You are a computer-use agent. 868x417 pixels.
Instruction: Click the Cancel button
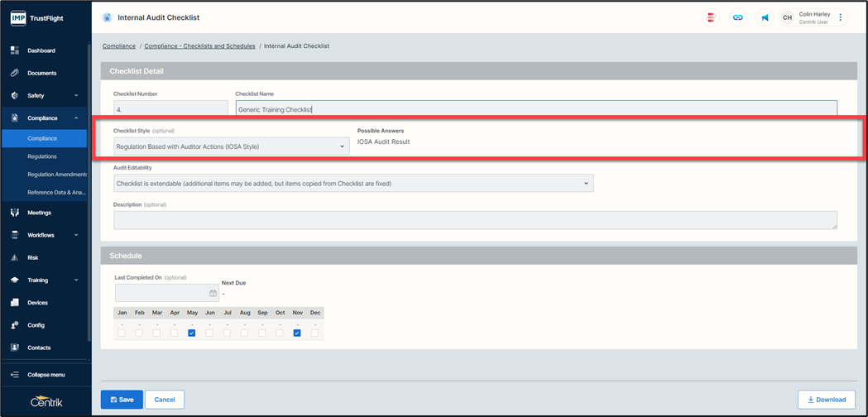[x=165, y=400]
